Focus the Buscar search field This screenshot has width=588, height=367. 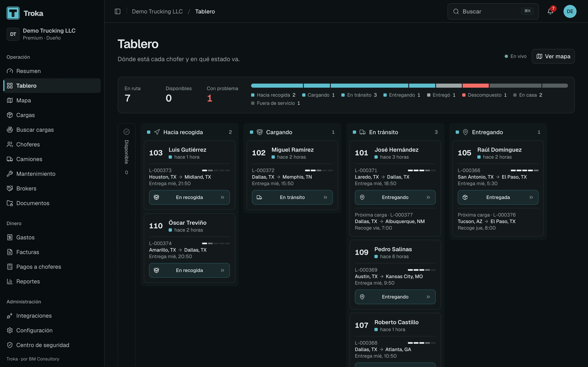[493, 11]
